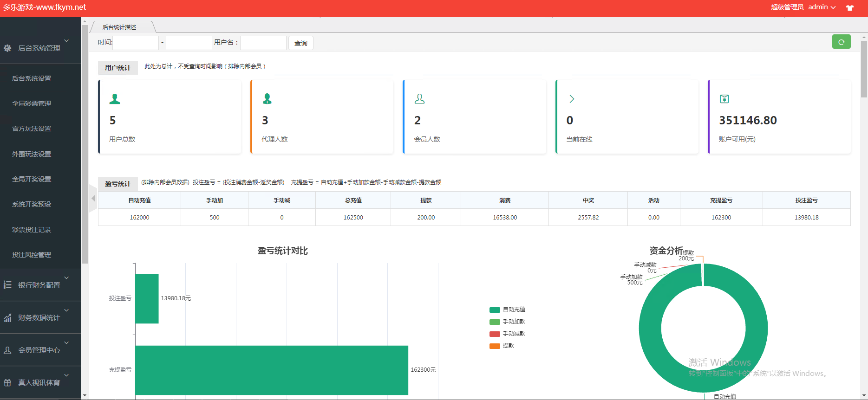Click the 总充值 column header

point(353,200)
